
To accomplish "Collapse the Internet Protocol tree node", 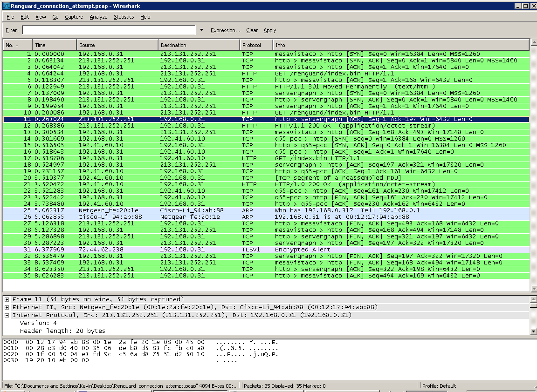I will coord(7,315).
